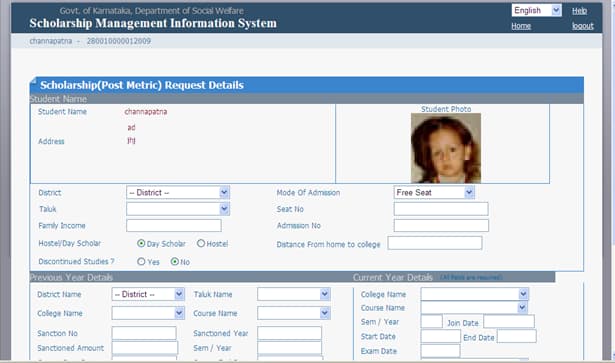Click the logout link
This screenshot has height=363, width=615.
[582, 26]
